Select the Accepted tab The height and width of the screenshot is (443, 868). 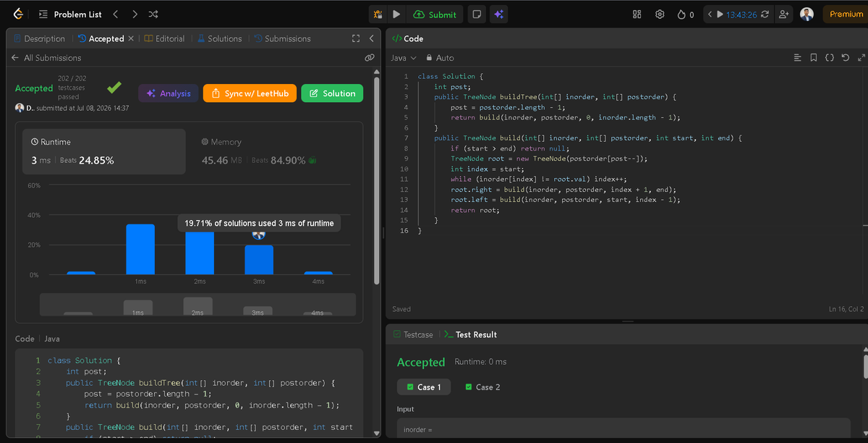[101, 38]
